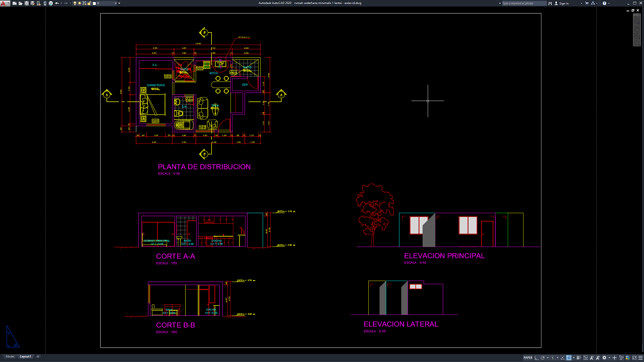644x362 pixels.
Task: Expand the Quick Access Toolbar customize arrow
Action: (119, 3)
